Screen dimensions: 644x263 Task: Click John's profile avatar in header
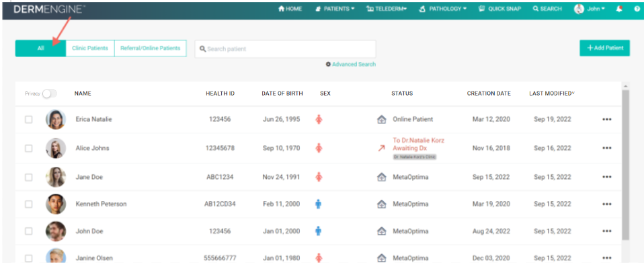[579, 9]
